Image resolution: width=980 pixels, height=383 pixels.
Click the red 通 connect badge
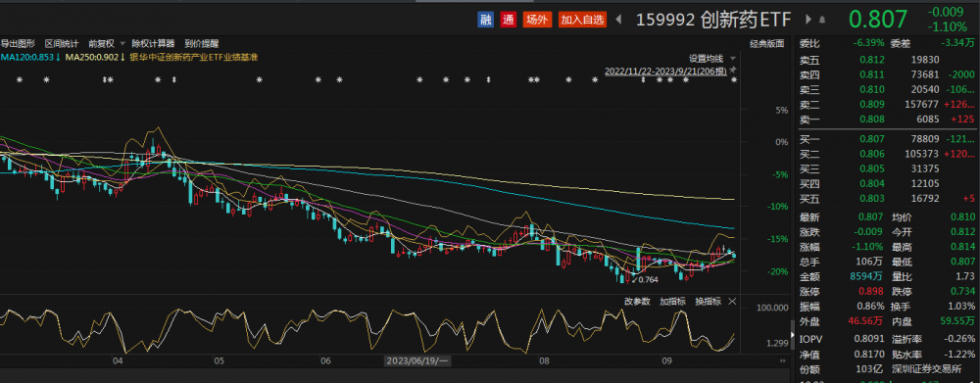click(508, 20)
